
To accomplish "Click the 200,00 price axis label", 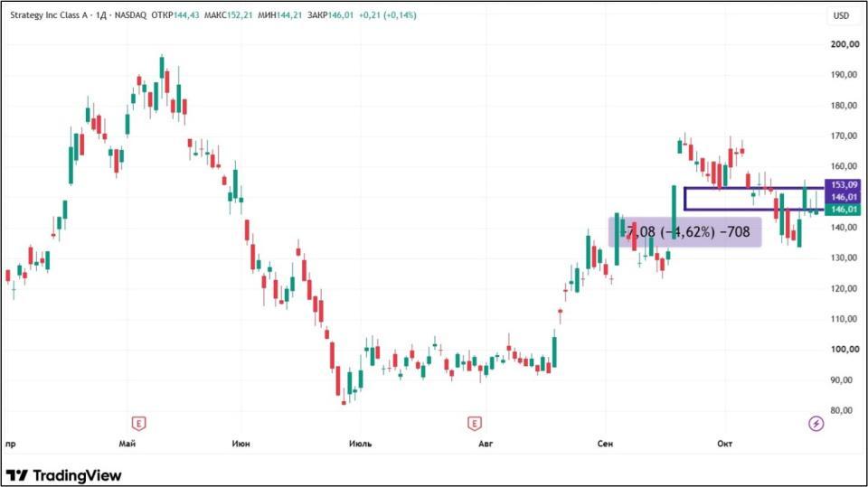I will (x=844, y=44).
